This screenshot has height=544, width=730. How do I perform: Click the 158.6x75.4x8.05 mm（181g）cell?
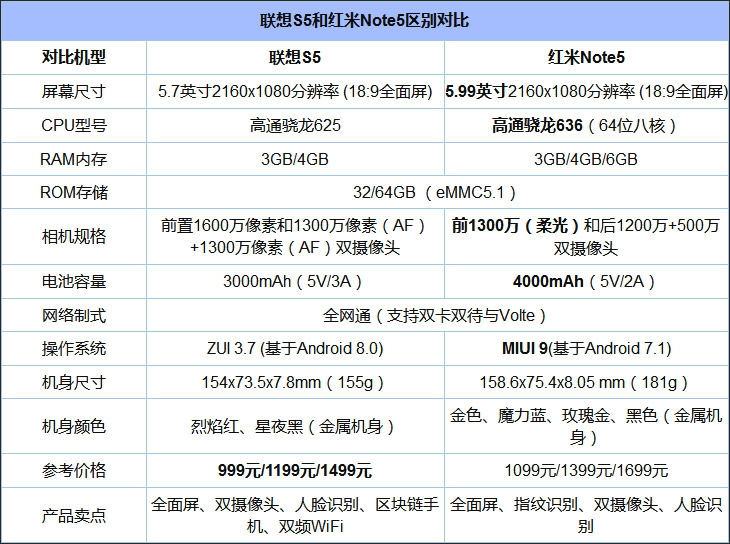coord(586,382)
